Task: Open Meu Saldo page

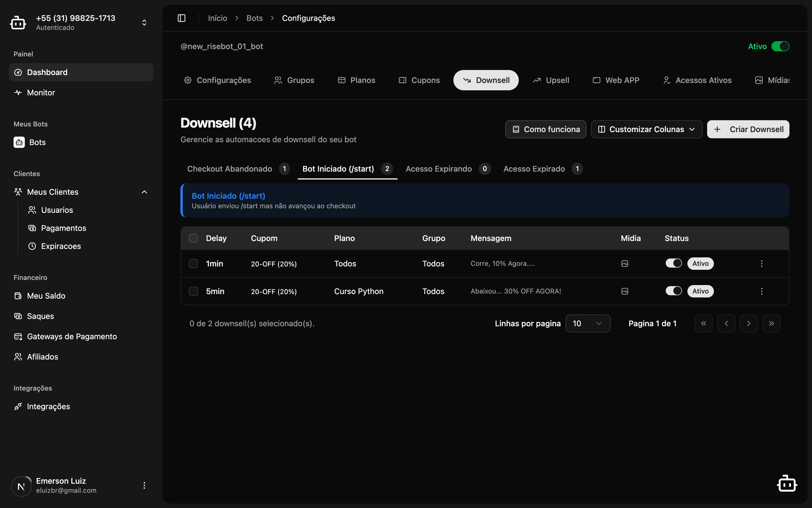Action: click(x=81, y=296)
